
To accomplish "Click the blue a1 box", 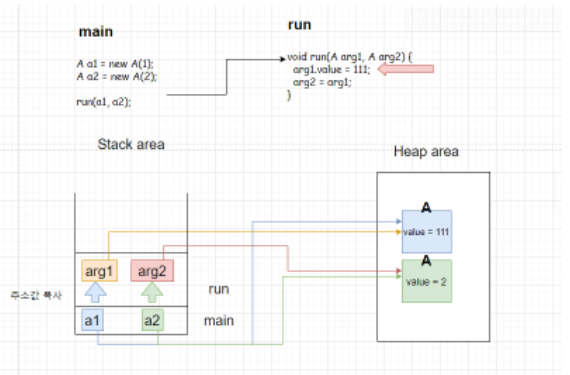I will coord(92,320).
